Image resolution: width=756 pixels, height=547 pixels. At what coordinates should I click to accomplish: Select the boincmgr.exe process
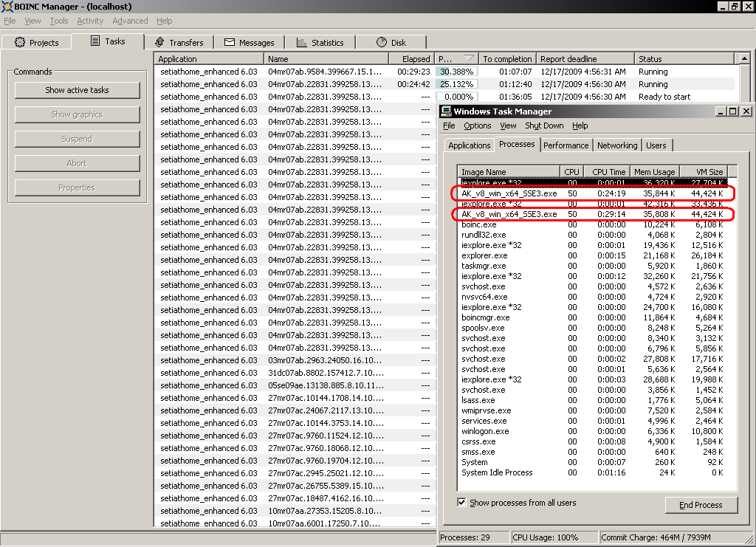(x=592, y=317)
